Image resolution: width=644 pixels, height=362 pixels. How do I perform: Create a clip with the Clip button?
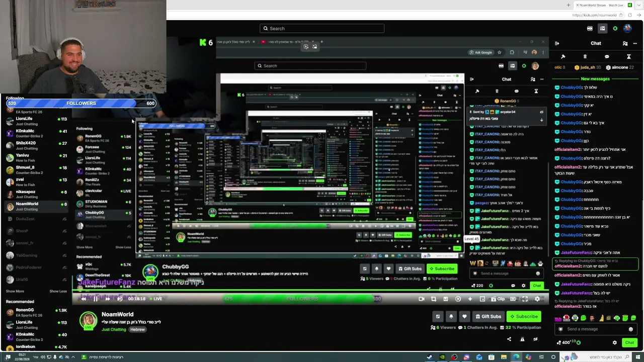coord(498,299)
